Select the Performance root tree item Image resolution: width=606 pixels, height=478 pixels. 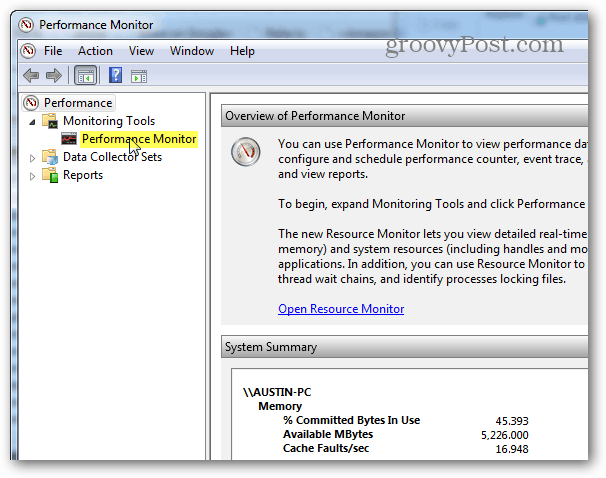click(x=78, y=103)
